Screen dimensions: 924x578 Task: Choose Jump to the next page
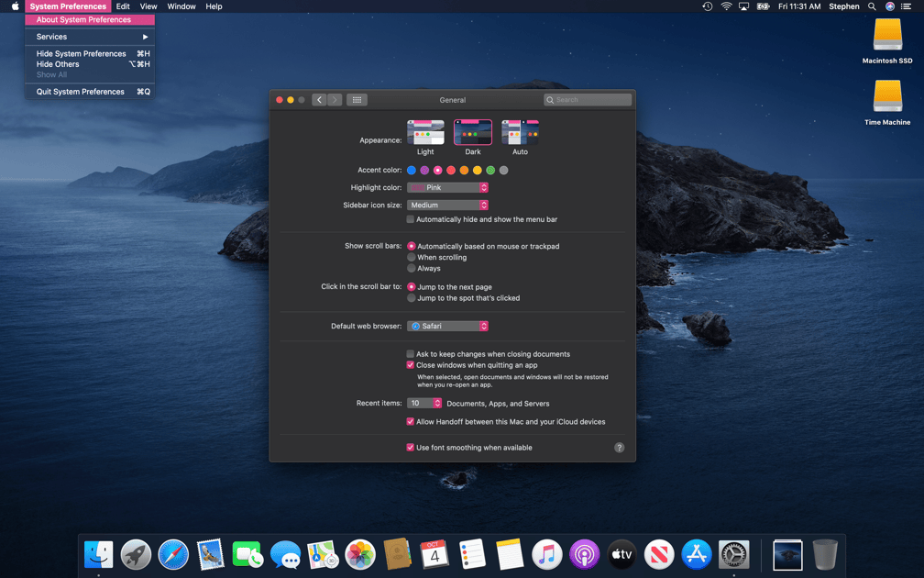click(x=412, y=286)
